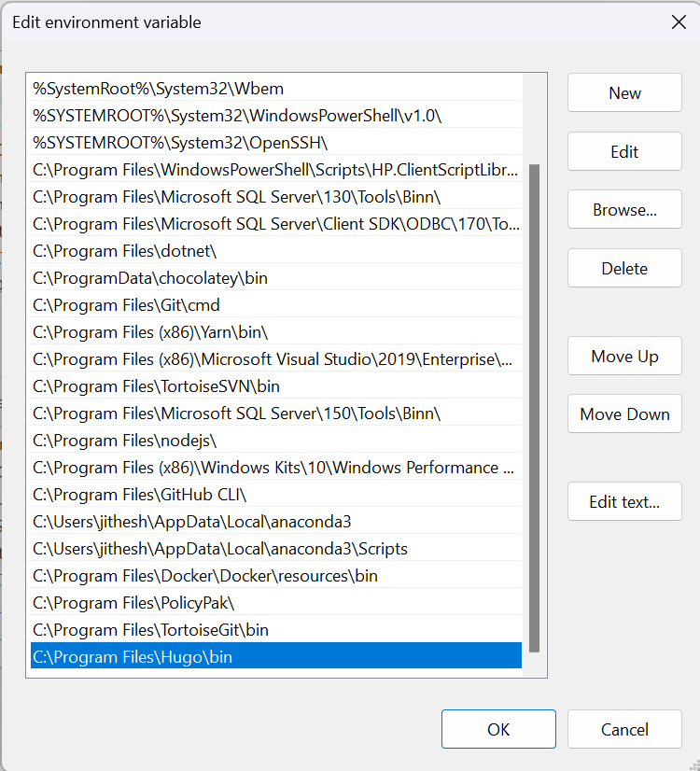Open the Browse... folder picker
Image resolution: width=700 pixels, height=771 pixels.
click(624, 210)
